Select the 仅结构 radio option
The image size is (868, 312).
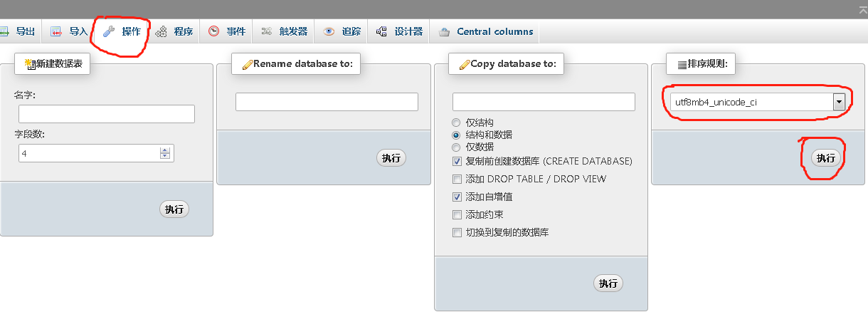[456, 123]
